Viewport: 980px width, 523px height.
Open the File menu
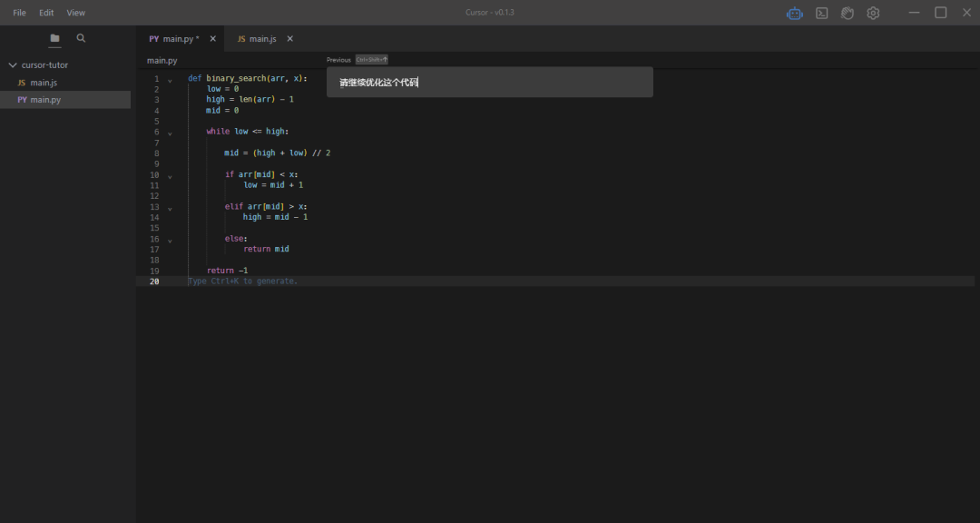click(19, 13)
